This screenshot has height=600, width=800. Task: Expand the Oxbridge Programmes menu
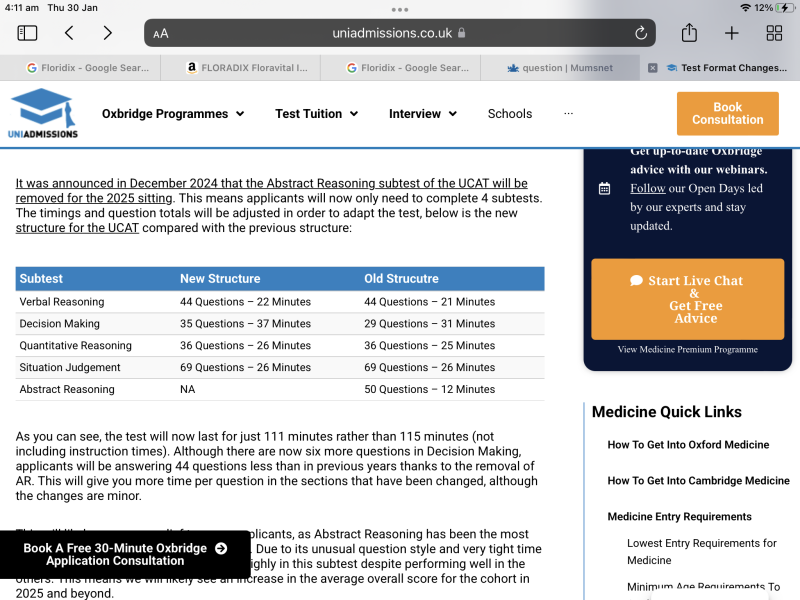point(173,114)
